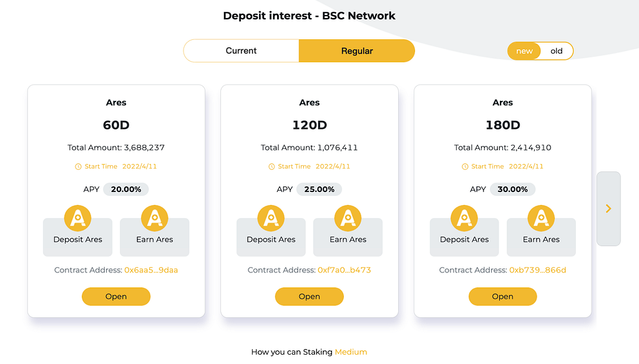The height and width of the screenshot is (364, 639).
Task: Click the Deposit Ares icon in the 120D card
Action: click(271, 218)
